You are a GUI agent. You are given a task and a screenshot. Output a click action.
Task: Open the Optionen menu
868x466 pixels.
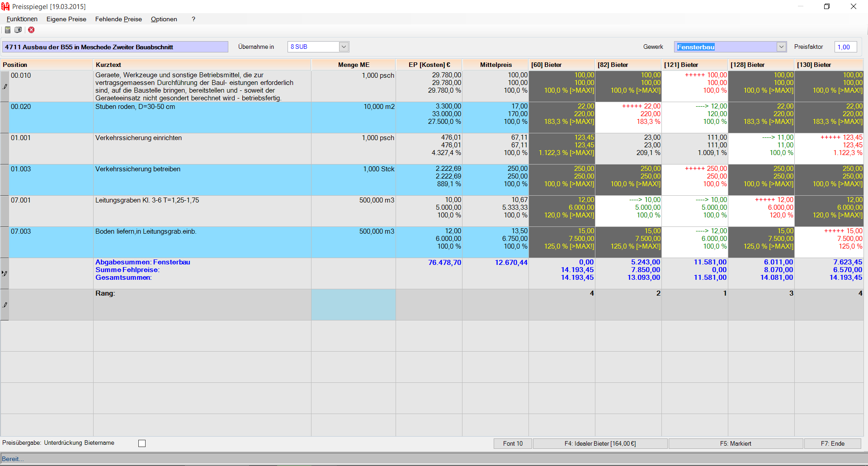click(x=164, y=19)
